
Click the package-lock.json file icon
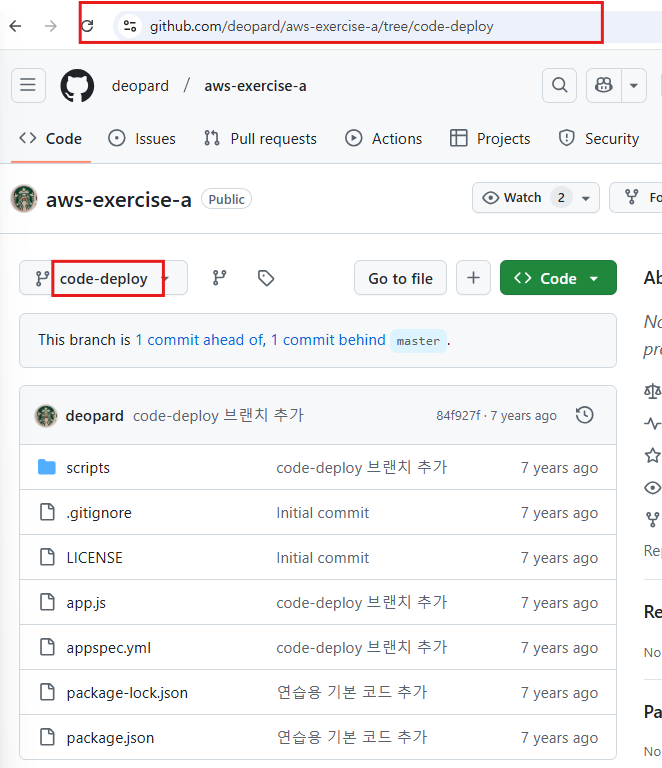coord(47,693)
